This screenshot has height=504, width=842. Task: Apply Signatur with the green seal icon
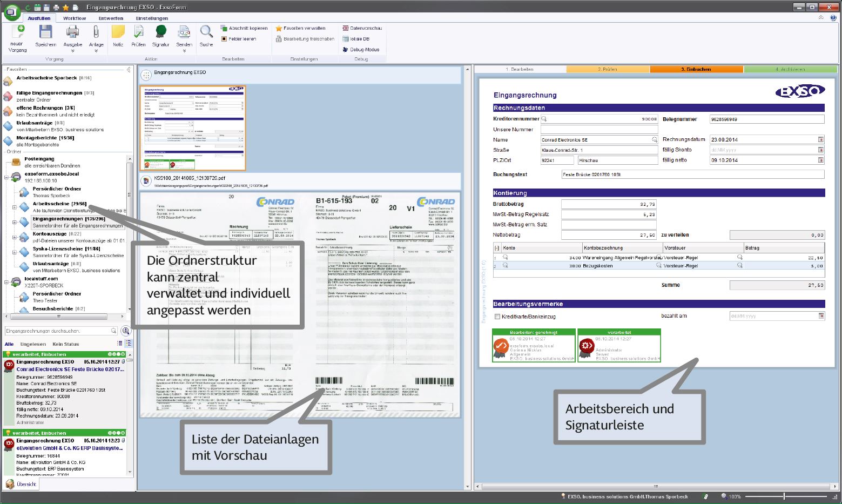tap(160, 32)
